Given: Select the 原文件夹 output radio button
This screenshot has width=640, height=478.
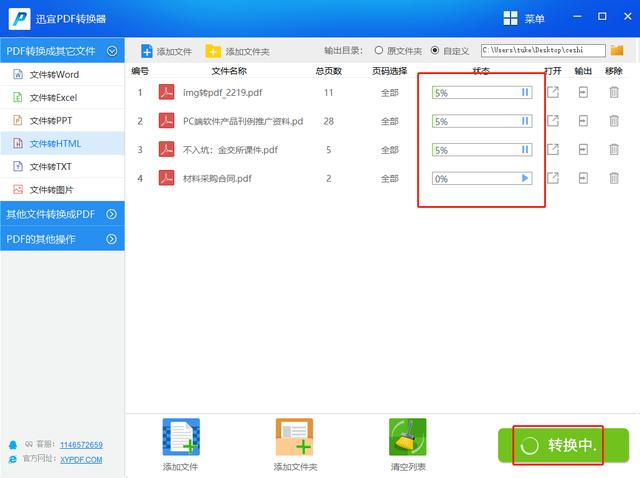Looking at the screenshot, I should (379, 50).
